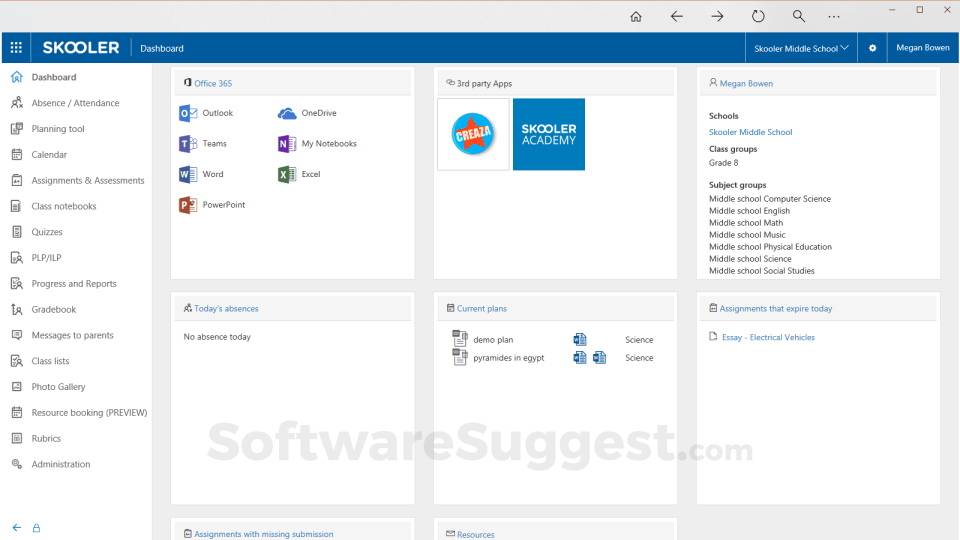960x540 pixels.
Task: Open the demo plan entry
Action: coord(493,340)
